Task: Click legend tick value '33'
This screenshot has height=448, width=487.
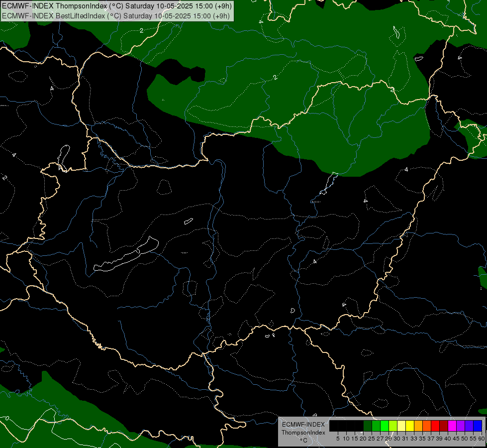Action: [x=414, y=439]
